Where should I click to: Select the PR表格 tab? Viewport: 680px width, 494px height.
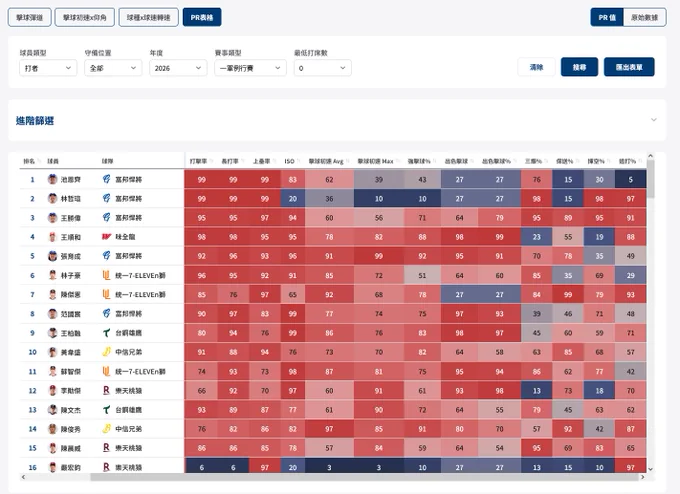[202, 17]
